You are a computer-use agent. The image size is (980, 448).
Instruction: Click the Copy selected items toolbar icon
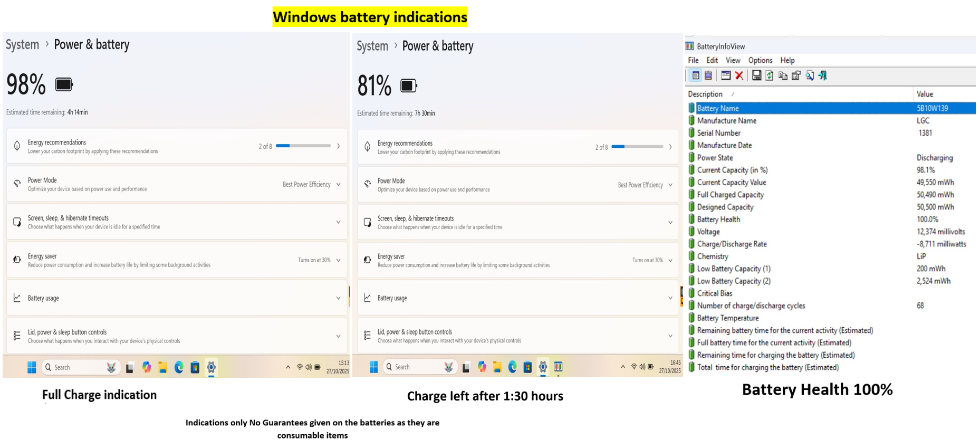(783, 75)
